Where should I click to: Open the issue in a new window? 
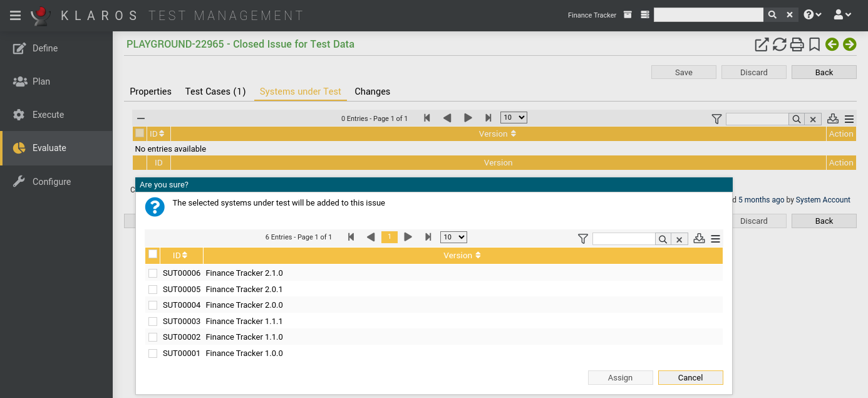(x=762, y=45)
